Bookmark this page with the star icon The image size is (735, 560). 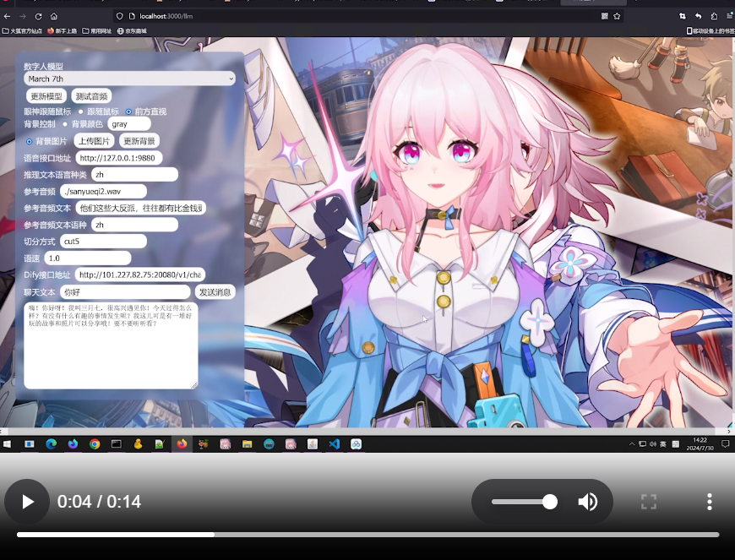pyautogui.click(x=618, y=16)
